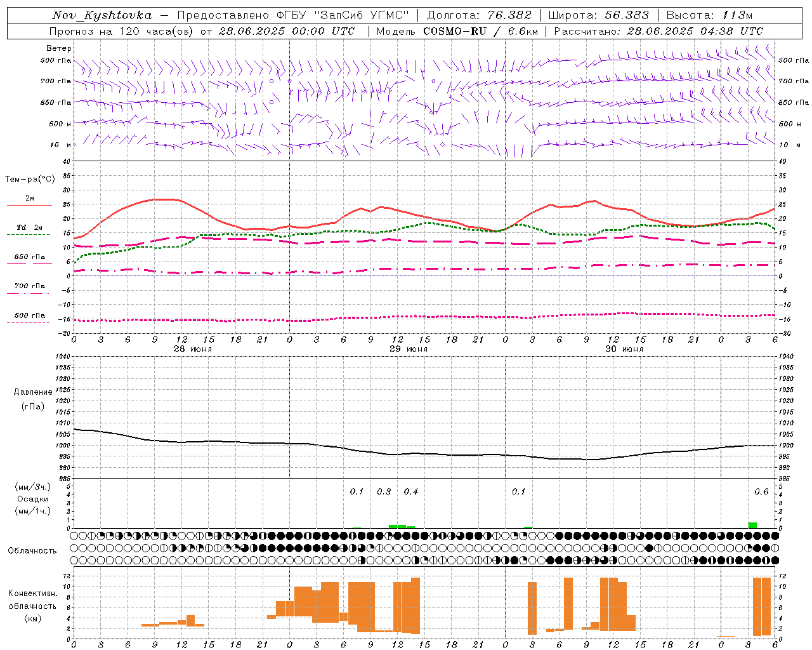The width and height of the screenshot is (812, 650).
Task: Click "700 гПа" temperature legend entry
Action: 29,286
